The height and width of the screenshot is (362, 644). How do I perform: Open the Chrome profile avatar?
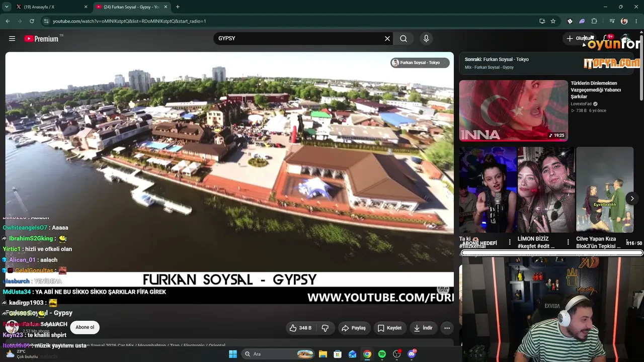pyautogui.click(x=624, y=21)
